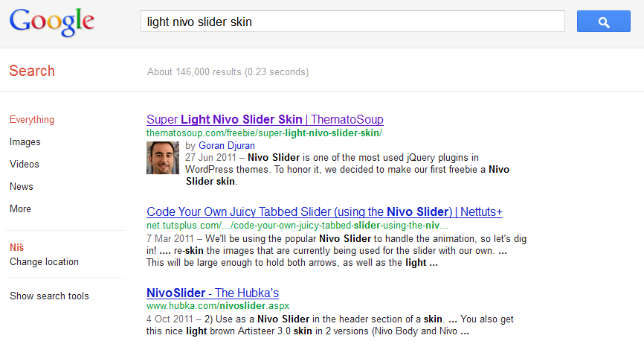
Task: Open Code Your Own Juicy Tabbed Slider result
Action: pos(324,212)
